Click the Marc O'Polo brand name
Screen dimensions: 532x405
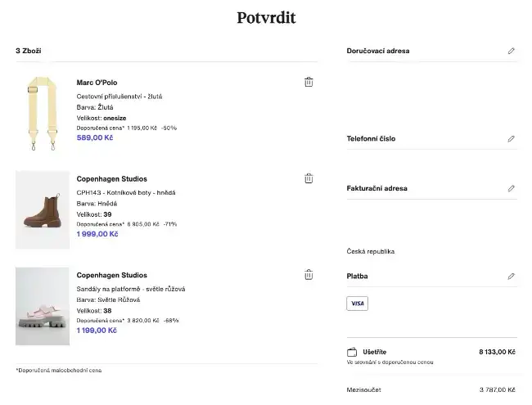pyautogui.click(x=97, y=83)
